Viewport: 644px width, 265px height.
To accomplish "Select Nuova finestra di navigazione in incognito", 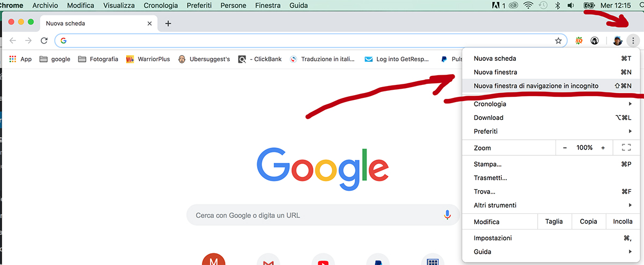I will [536, 86].
